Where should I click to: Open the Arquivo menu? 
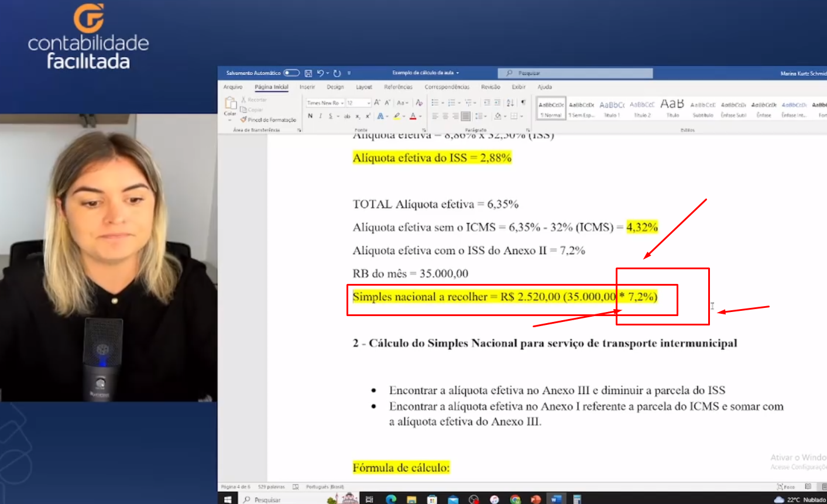233,87
